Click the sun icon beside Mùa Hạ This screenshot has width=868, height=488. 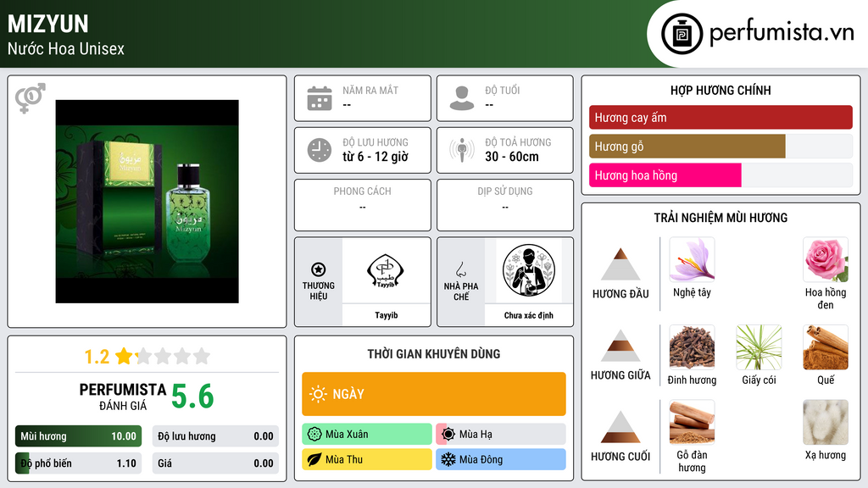coord(448,435)
